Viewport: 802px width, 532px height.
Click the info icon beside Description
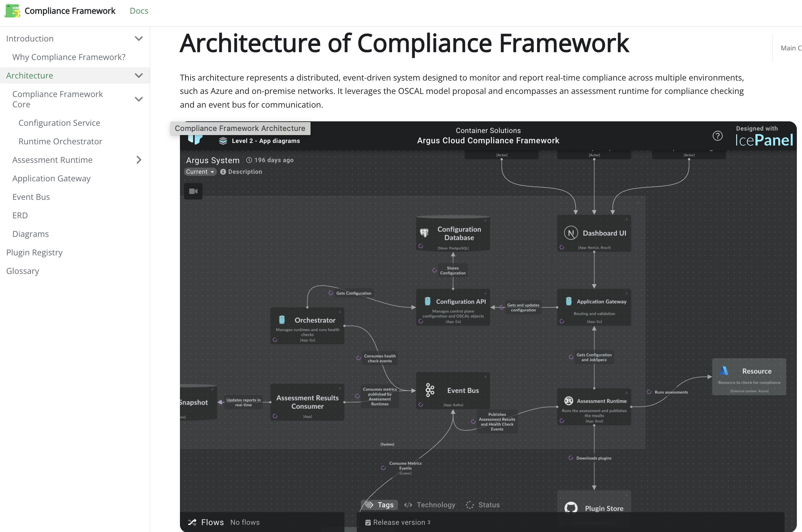pyautogui.click(x=223, y=172)
